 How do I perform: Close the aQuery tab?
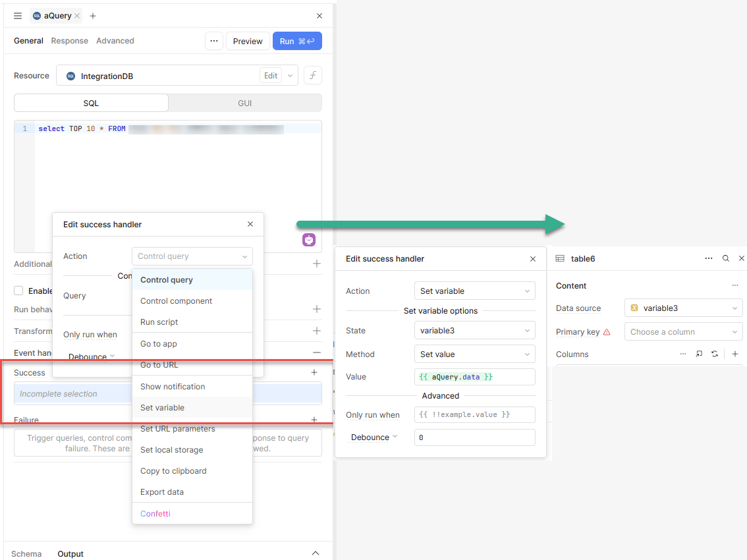(77, 16)
